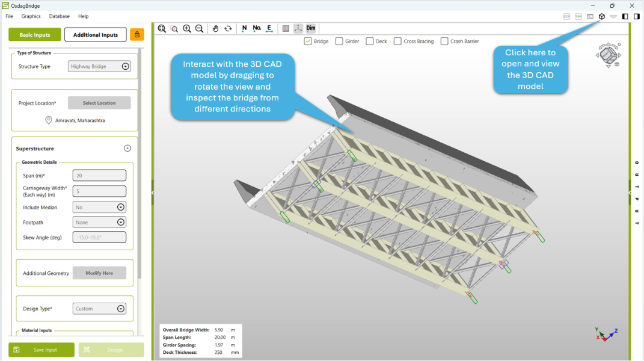Open the Help menu

click(x=84, y=16)
